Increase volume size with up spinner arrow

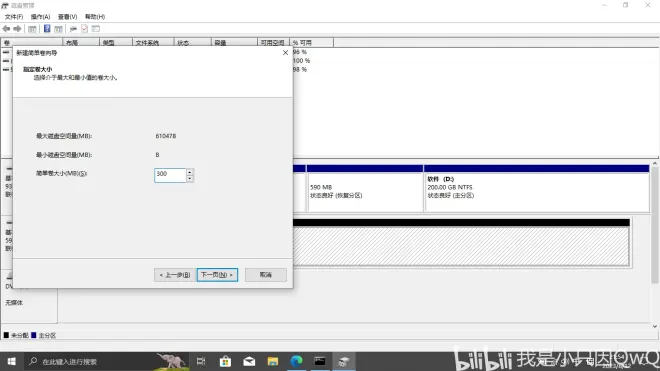[x=190, y=172]
